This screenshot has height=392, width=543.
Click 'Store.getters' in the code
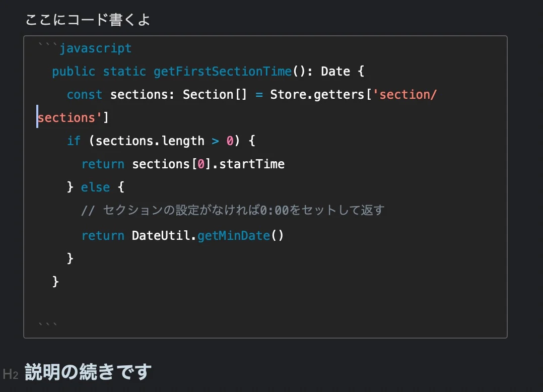(x=317, y=95)
